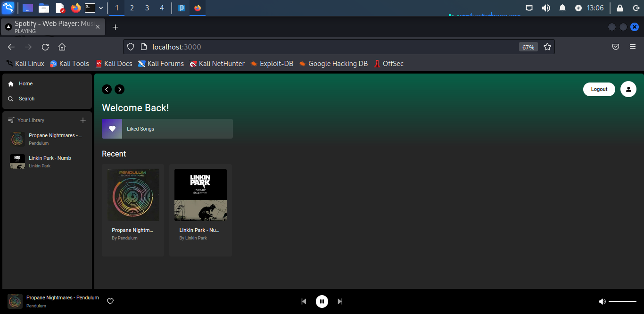This screenshot has height=314, width=644.
Task: Skip to the next track
Action: point(340,301)
